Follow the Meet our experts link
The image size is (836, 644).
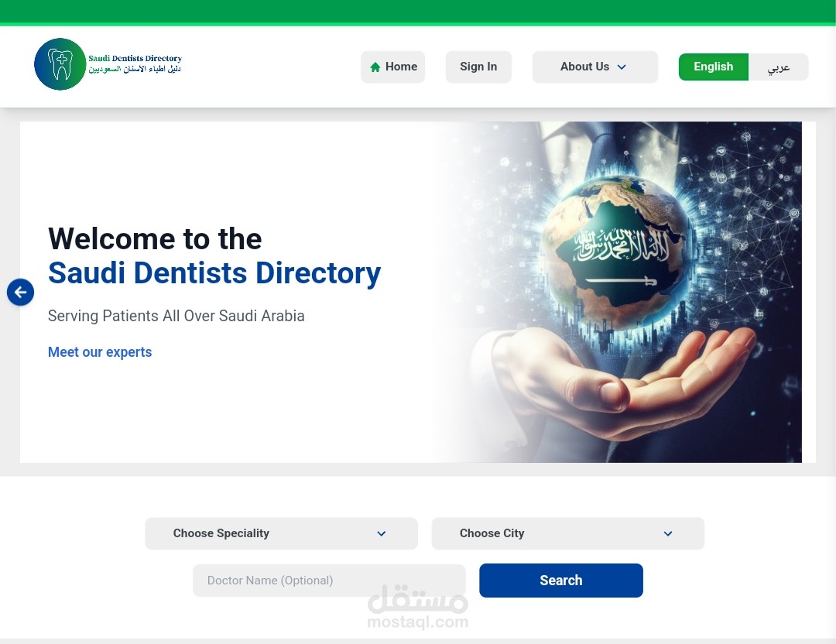(100, 352)
